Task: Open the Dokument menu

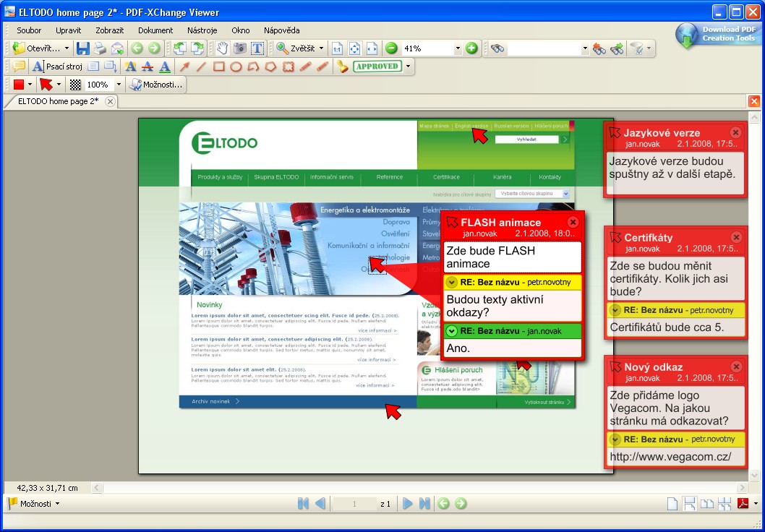Action: click(x=155, y=30)
